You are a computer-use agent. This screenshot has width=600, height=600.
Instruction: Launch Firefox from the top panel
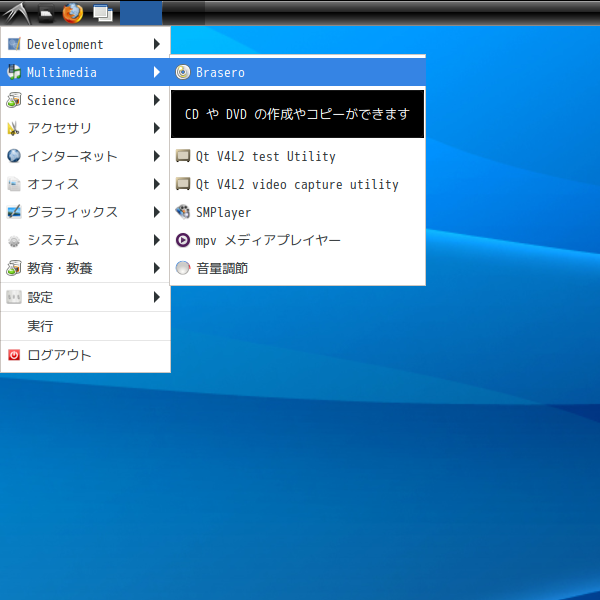pyautogui.click(x=72, y=13)
